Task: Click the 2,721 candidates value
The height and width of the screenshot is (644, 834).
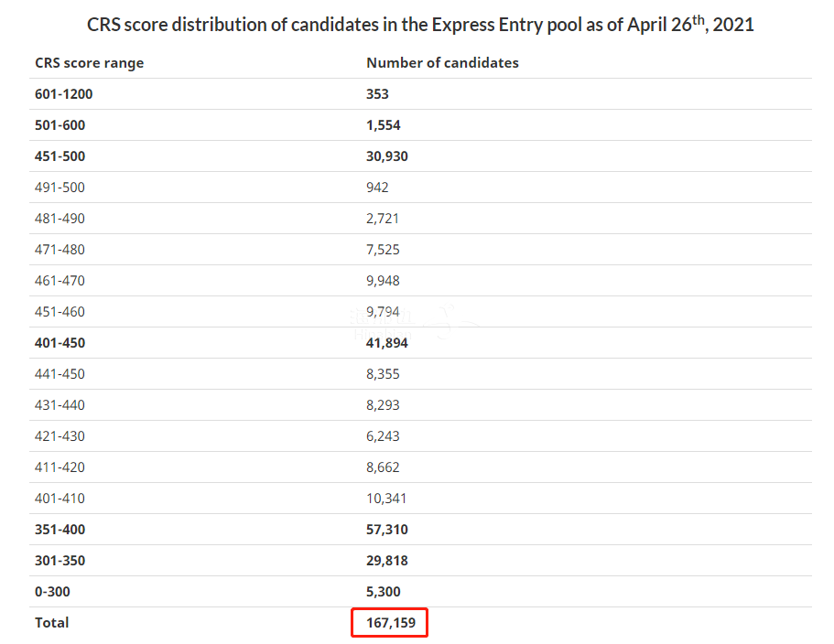Action: pyautogui.click(x=382, y=219)
